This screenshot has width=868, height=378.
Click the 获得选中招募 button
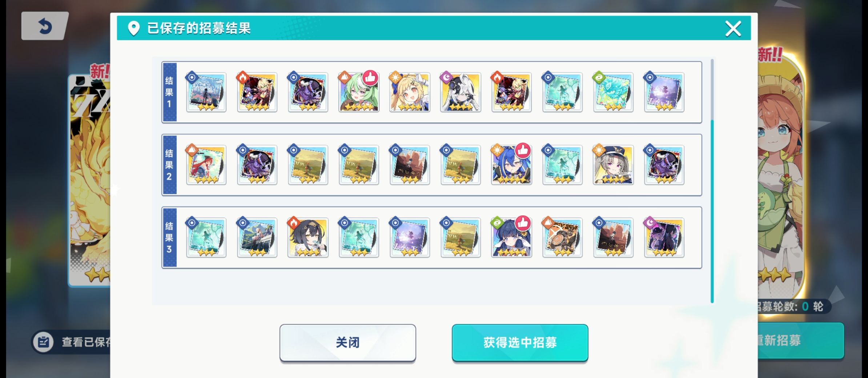520,342
